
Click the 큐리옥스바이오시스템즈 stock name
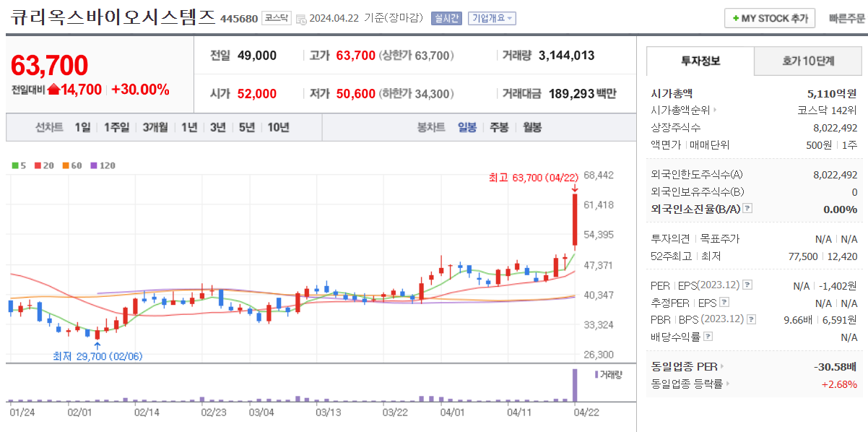[x=113, y=17]
